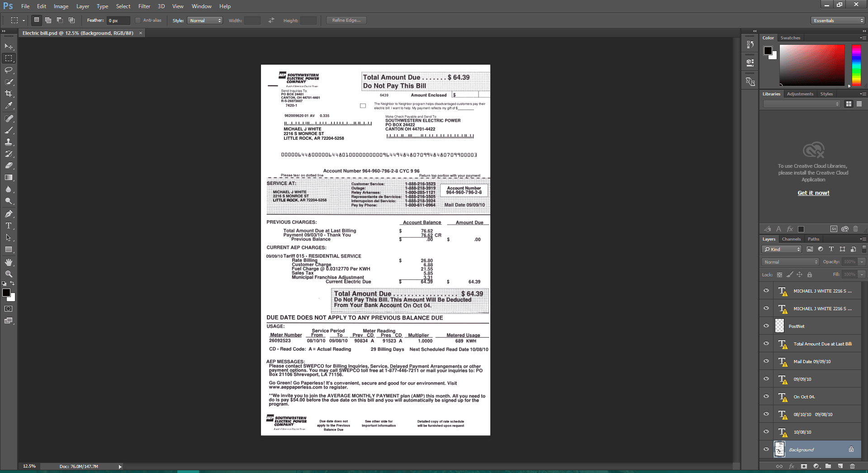Screen dimensions: 868x473
Task: Select the Hand tool
Action: coord(9,262)
